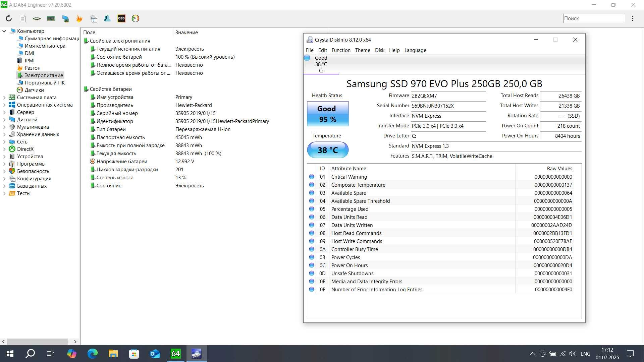Expand the Сервер tree node

(4, 112)
